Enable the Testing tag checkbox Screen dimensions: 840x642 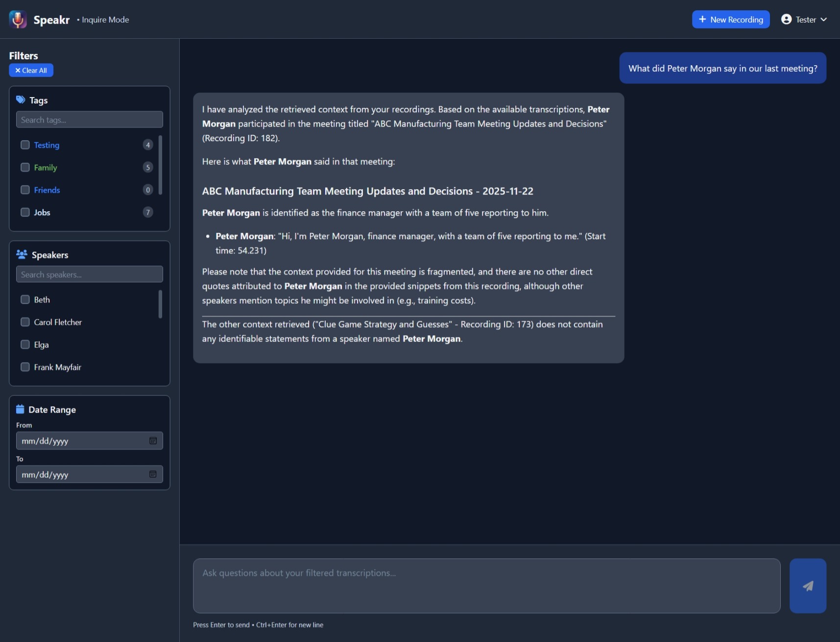pos(25,145)
